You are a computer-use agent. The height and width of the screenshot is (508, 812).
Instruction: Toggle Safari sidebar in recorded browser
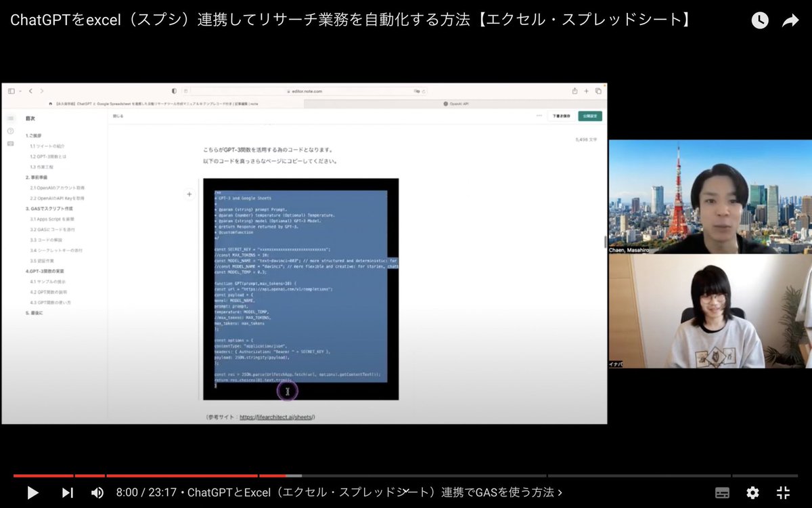(x=12, y=90)
